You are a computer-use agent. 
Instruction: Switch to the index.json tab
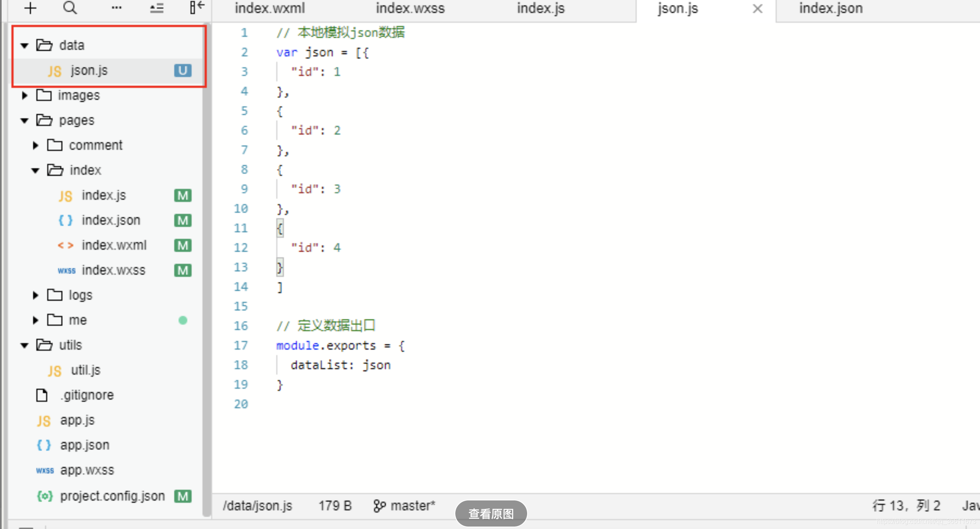tap(831, 9)
